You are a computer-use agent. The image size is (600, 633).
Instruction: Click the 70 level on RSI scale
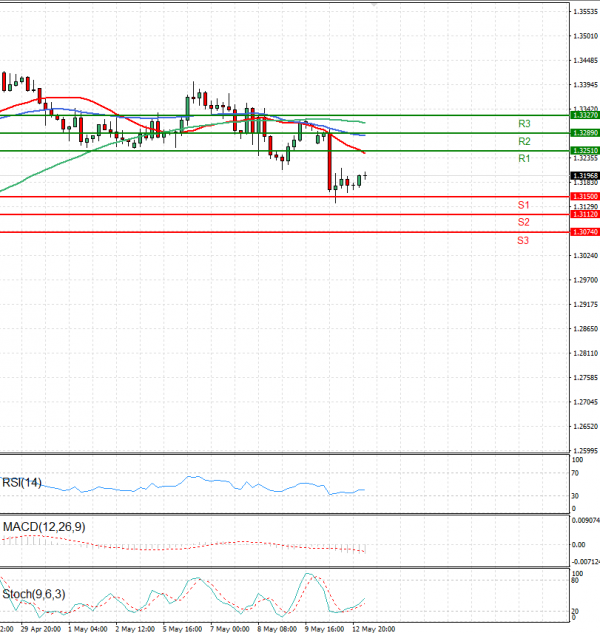pyautogui.click(x=575, y=473)
